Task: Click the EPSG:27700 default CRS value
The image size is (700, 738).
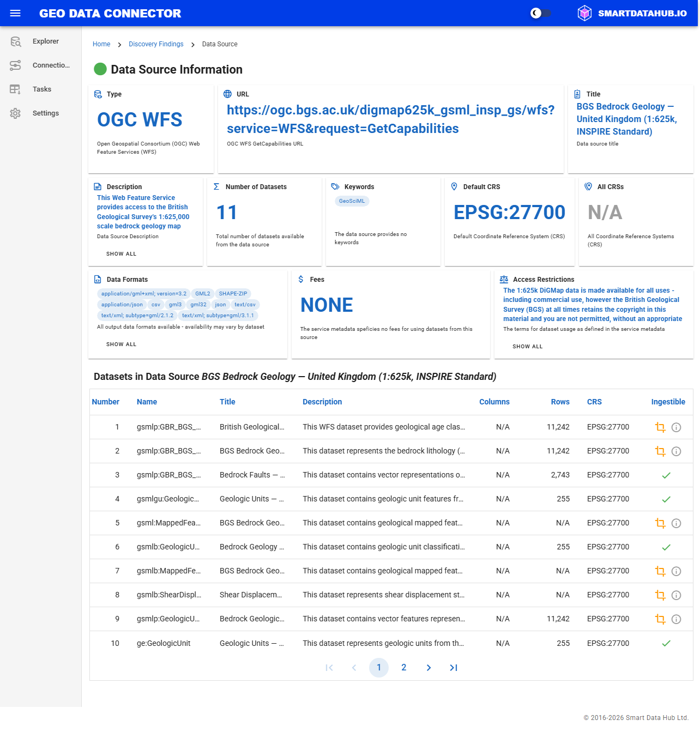Action: click(x=509, y=213)
